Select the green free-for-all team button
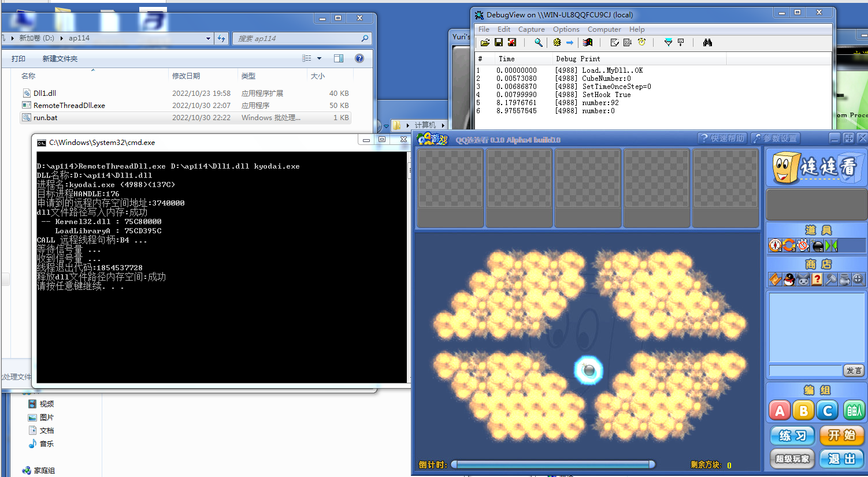Screen dimensions: 868x477 [x=854, y=411]
